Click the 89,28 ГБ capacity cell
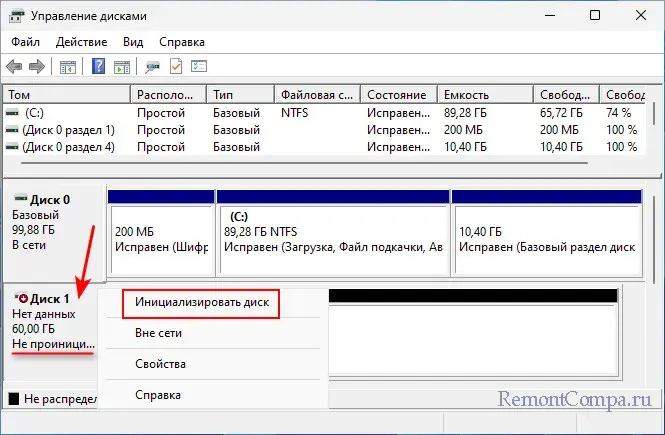The height and width of the screenshot is (435, 665). (x=465, y=113)
